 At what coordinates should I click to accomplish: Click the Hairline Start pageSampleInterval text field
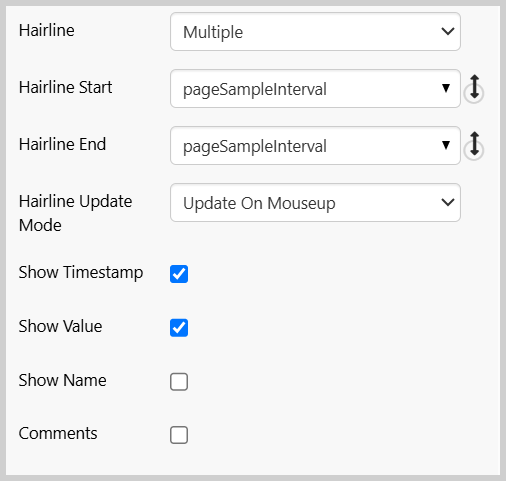315,89
